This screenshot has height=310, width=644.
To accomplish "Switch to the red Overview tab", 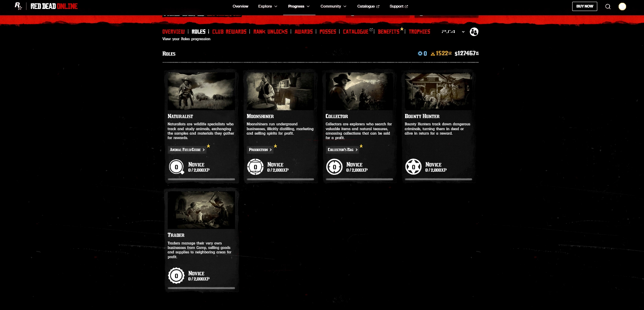I will point(174,32).
